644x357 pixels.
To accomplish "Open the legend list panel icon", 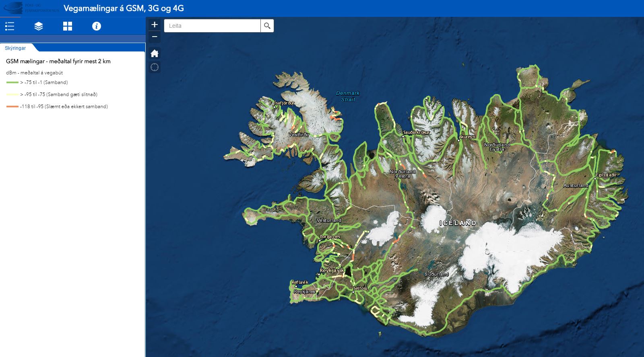I will [x=10, y=27].
